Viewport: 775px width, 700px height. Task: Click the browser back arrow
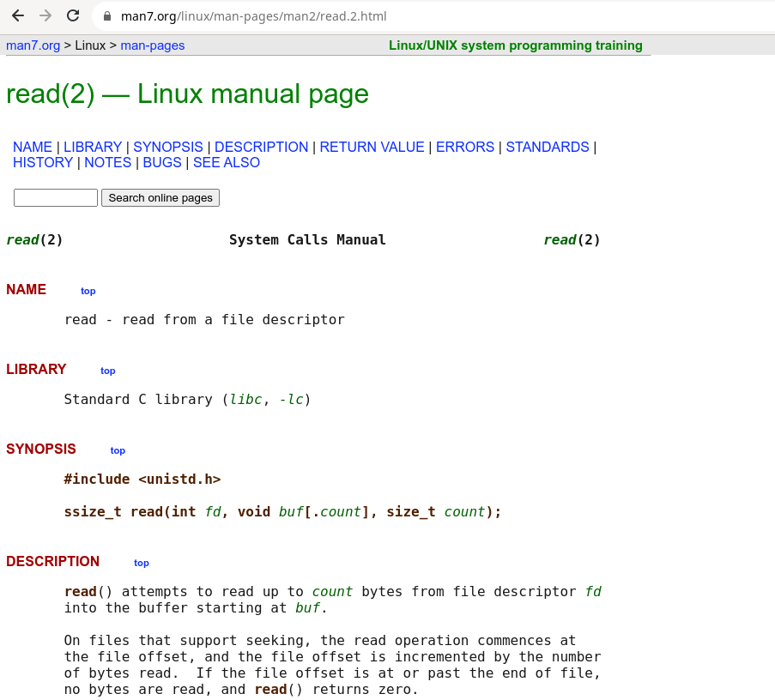pyautogui.click(x=18, y=15)
